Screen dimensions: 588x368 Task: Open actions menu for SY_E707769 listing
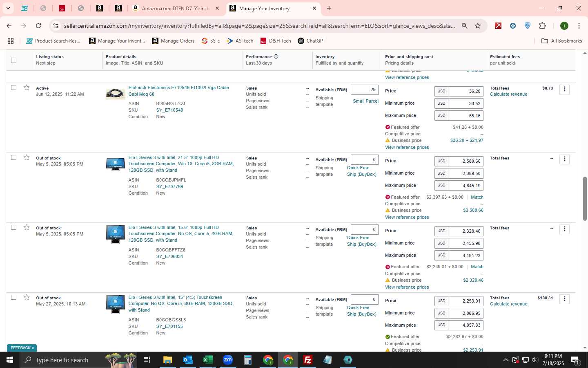[564, 159]
